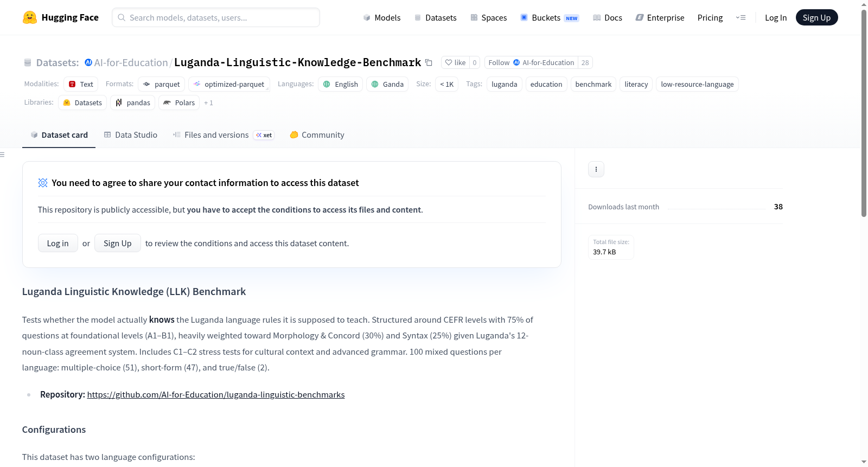Click the Total file size 39.7 kB box
868x467 pixels.
click(611, 247)
